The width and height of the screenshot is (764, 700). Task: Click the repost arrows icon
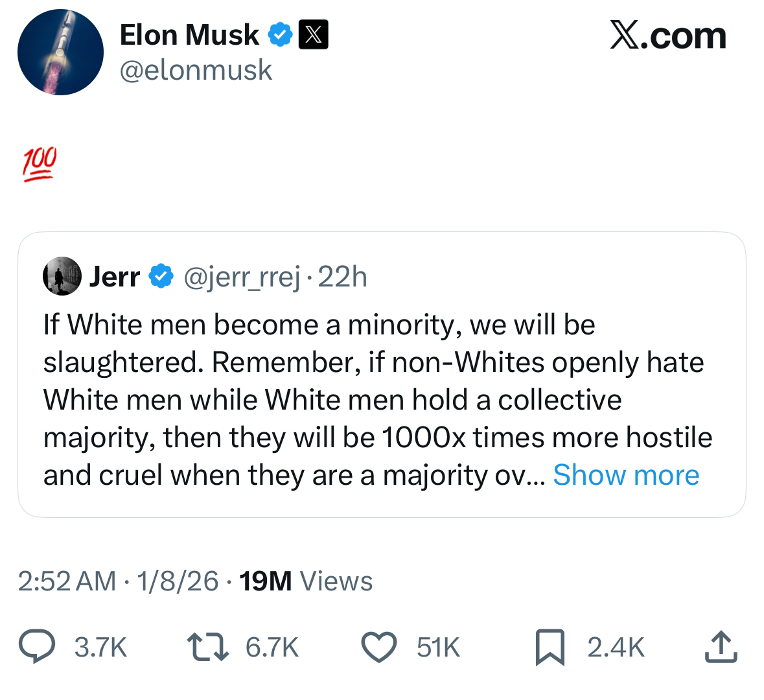pyautogui.click(x=207, y=647)
